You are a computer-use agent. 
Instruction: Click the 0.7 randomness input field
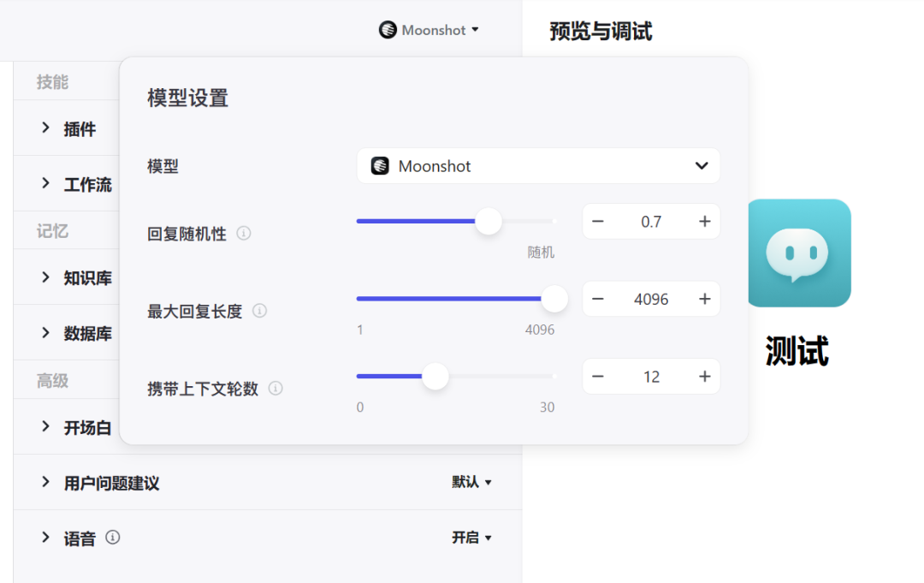coord(651,222)
